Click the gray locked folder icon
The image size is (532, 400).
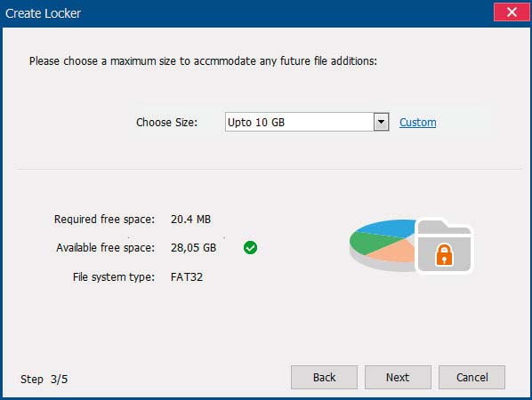[x=444, y=245]
